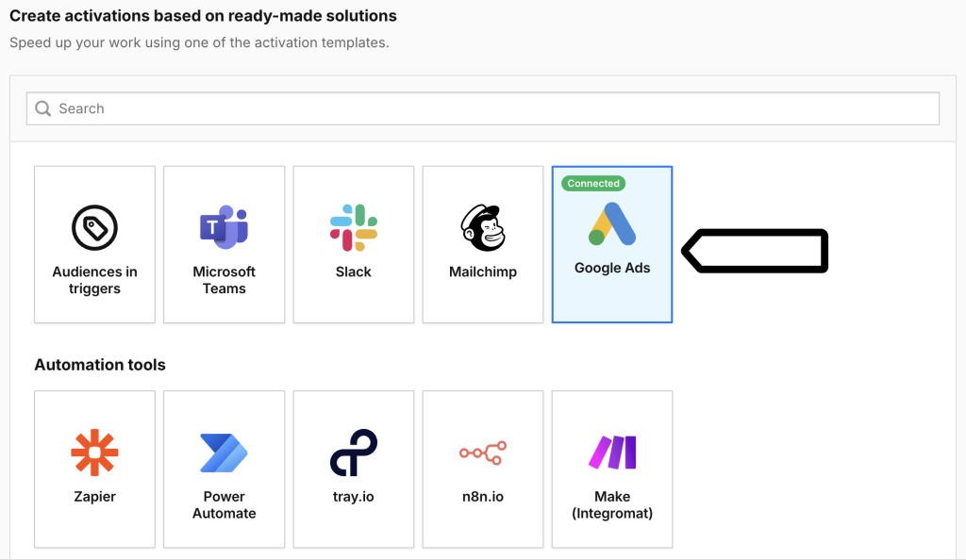Click the 'tray.io' card label

coord(354,497)
